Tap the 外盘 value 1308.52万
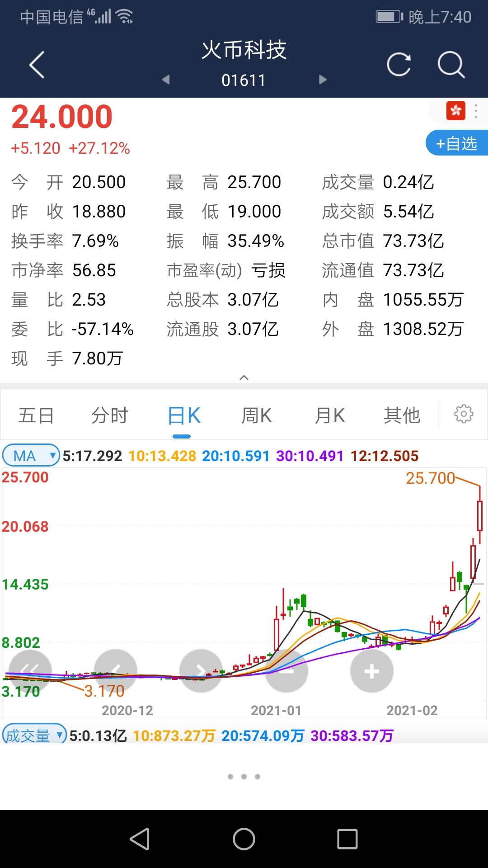 pos(423,329)
